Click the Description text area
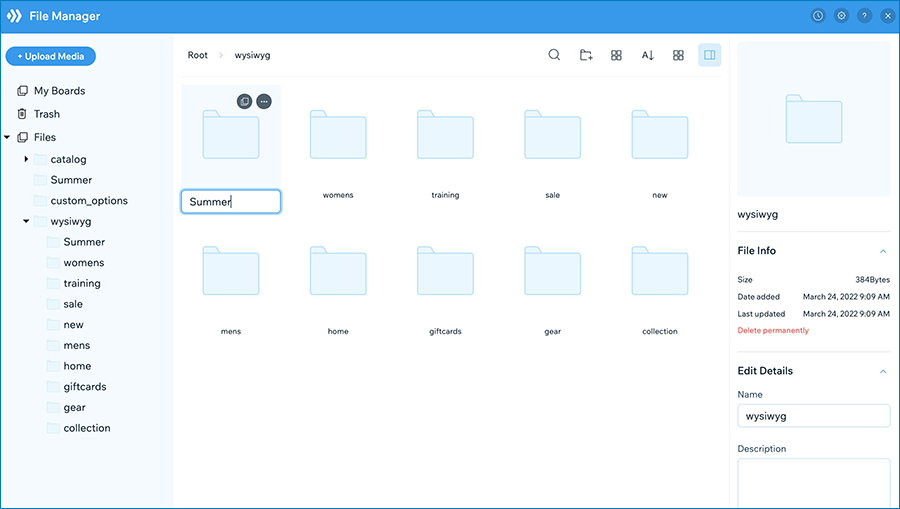Screen dimensions: 900x509 (x=813, y=483)
